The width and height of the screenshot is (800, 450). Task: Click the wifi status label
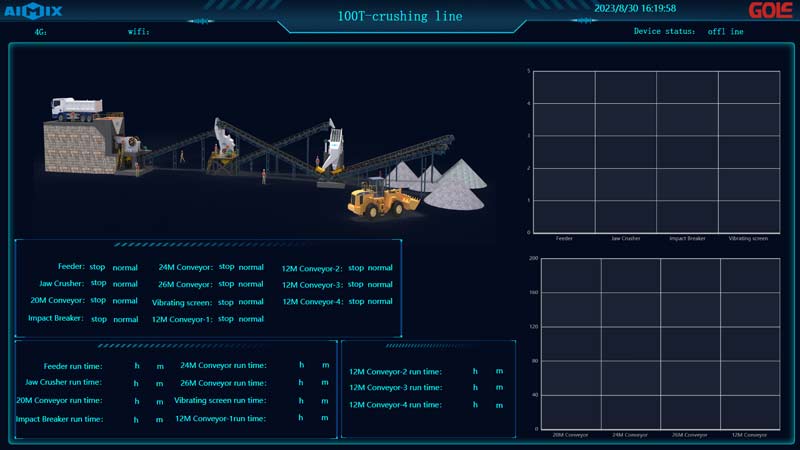tap(139, 32)
